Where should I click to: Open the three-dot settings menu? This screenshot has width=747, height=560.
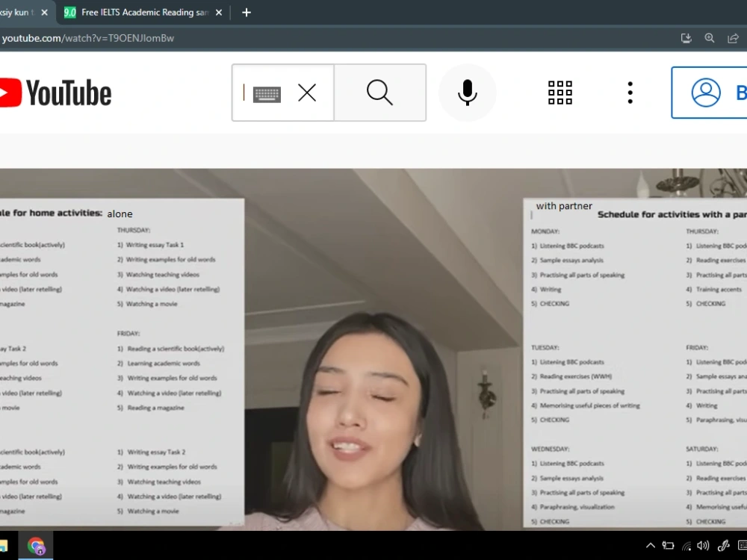point(630,93)
